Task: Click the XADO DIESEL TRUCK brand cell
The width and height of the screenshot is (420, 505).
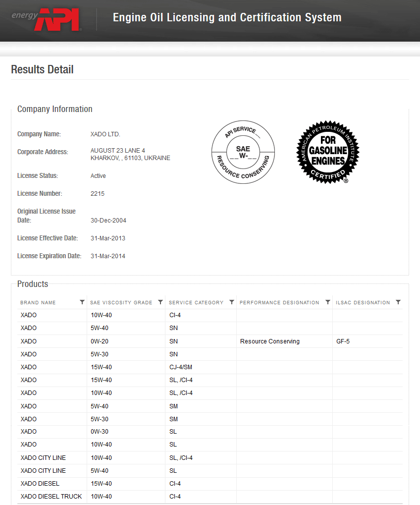Action: pyautogui.click(x=51, y=497)
